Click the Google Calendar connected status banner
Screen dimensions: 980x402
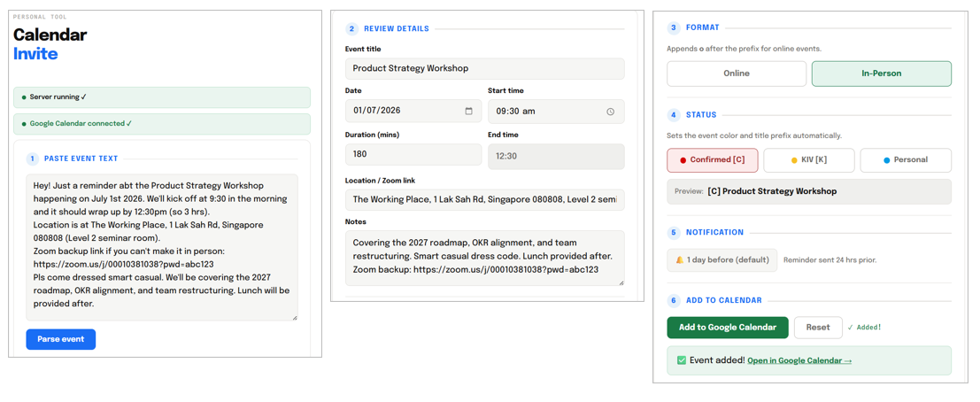coord(162,124)
